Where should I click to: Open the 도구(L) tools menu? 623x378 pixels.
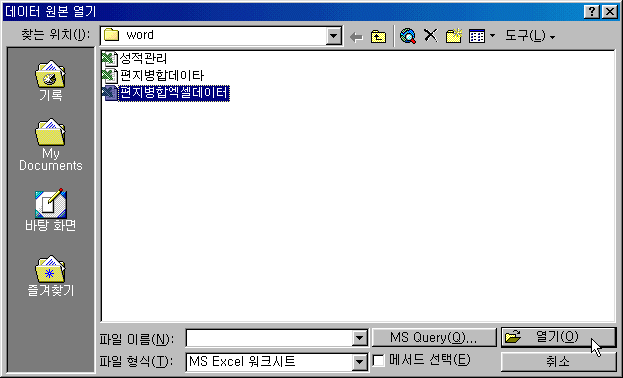(530, 36)
